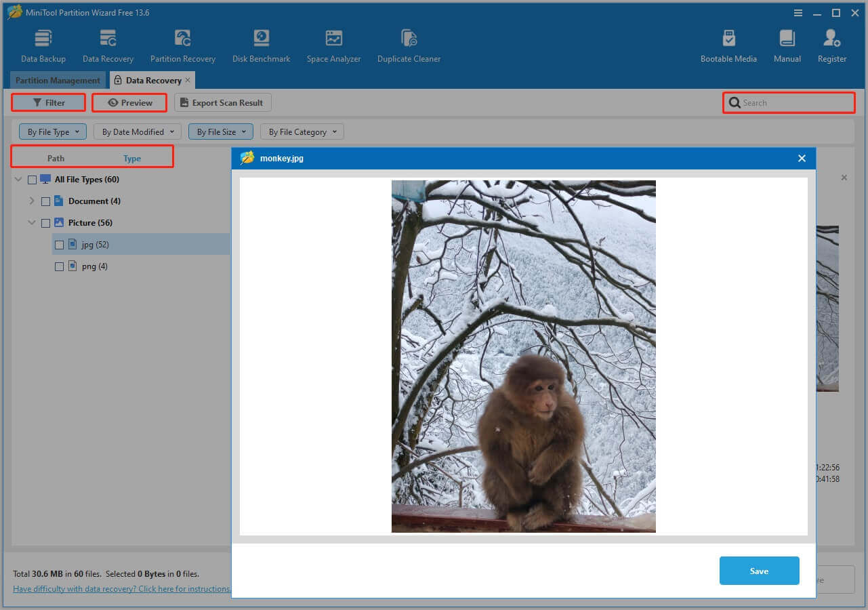Open the By Date Modified dropdown
This screenshot has height=610, width=868.
coord(137,131)
